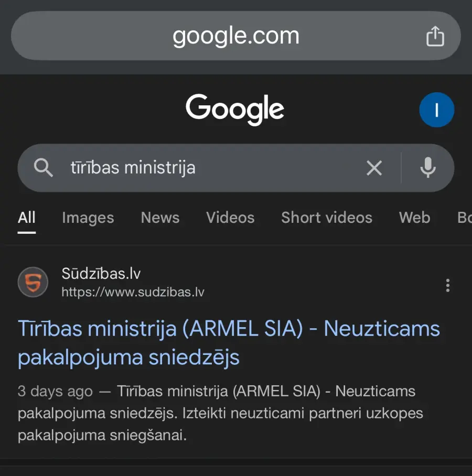
Task: Select the All results tab
Action: (x=27, y=218)
